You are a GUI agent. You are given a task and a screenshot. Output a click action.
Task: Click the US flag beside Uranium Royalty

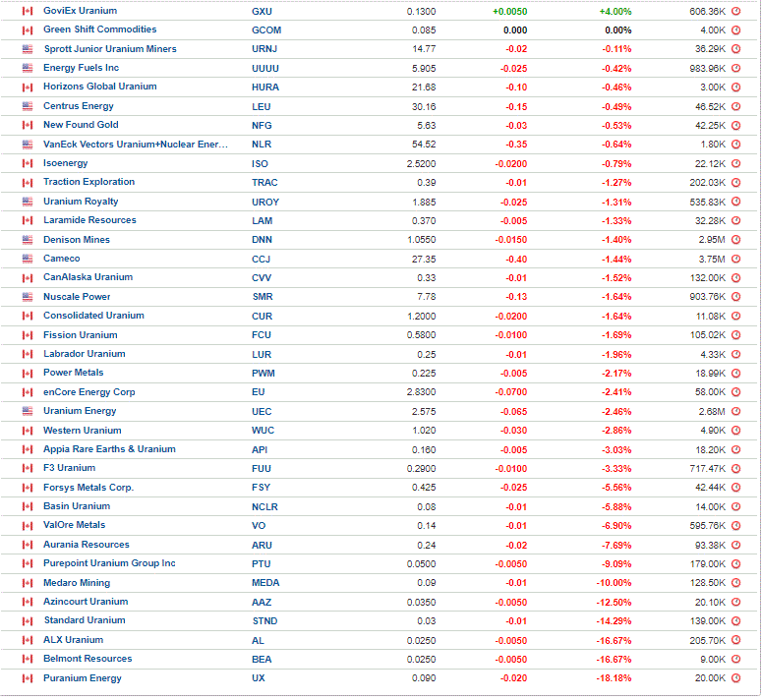[28, 203]
